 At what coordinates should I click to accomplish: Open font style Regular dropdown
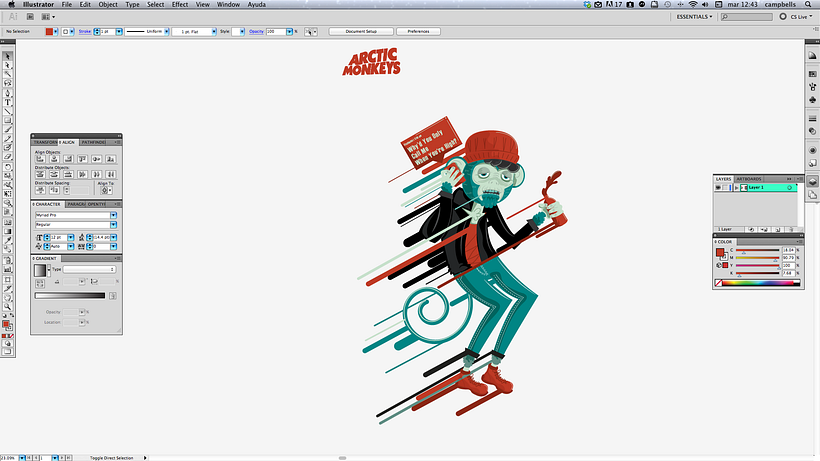tap(113, 225)
